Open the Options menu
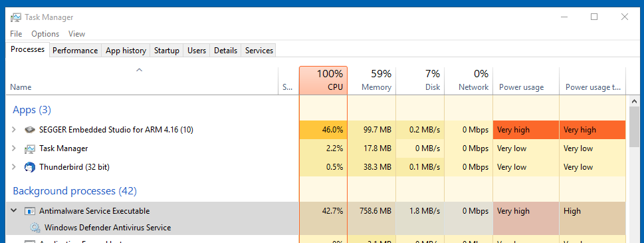This screenshot has height=243, width=644. (45, 34)
